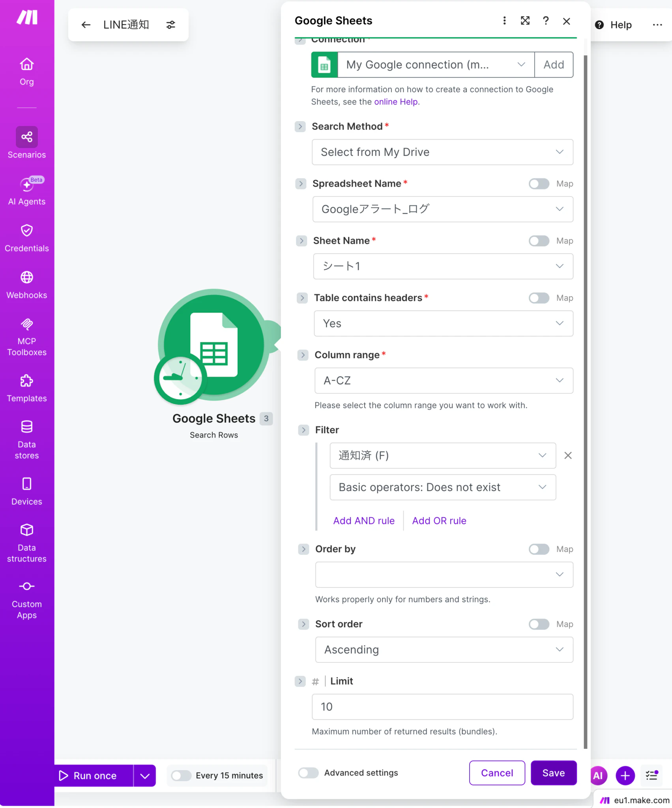Open filter column 通知済 (F) dropdown

(443, 456)
